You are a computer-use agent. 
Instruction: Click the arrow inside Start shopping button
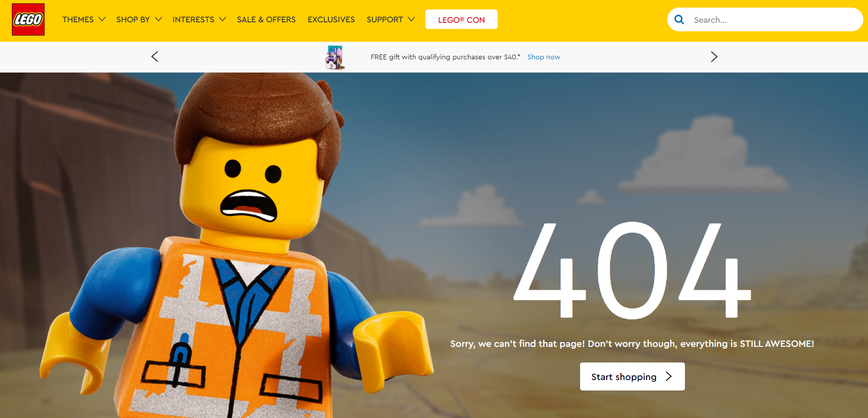click(669, 376)
